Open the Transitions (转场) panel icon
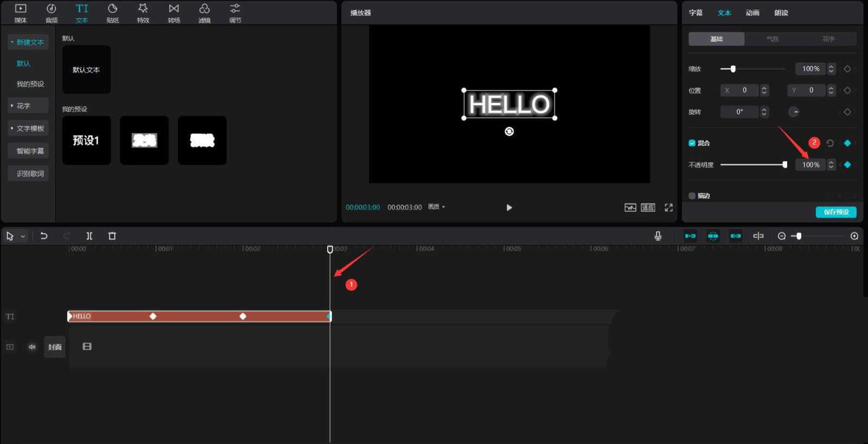Image resolution: width=868 pixels, height=444 pixels. coord(174,13)
